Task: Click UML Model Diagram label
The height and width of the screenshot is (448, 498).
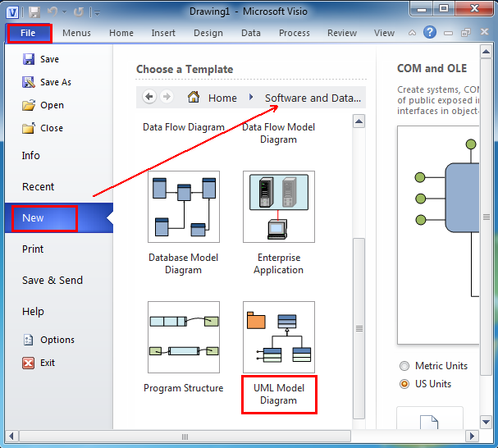Action: coord(279,394)
